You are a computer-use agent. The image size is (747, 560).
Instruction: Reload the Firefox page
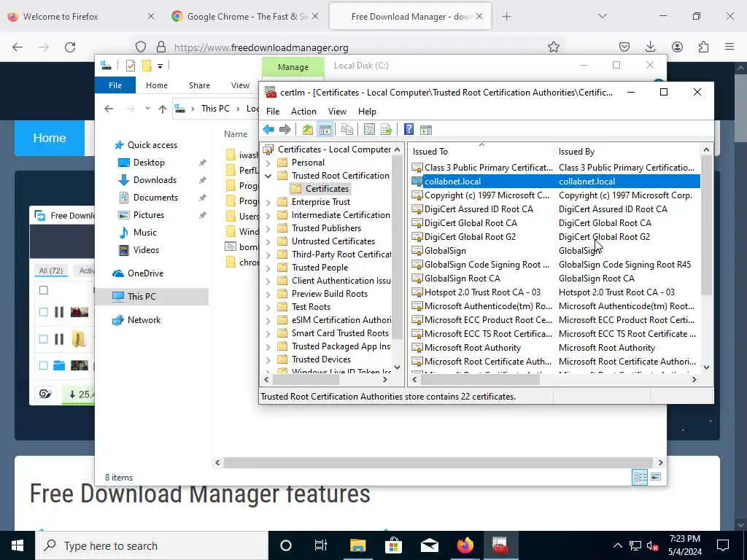tap(70, 47)
